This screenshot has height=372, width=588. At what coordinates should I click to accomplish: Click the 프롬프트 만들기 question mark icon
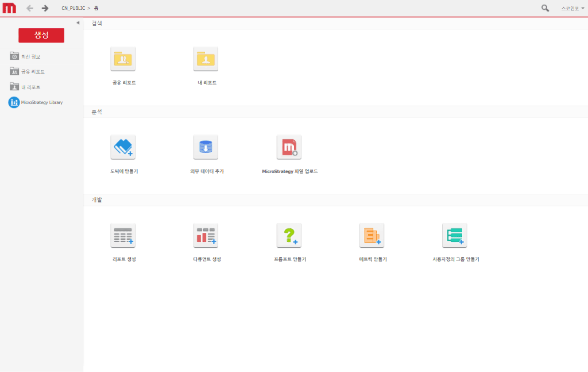click(x=289, y=236)
